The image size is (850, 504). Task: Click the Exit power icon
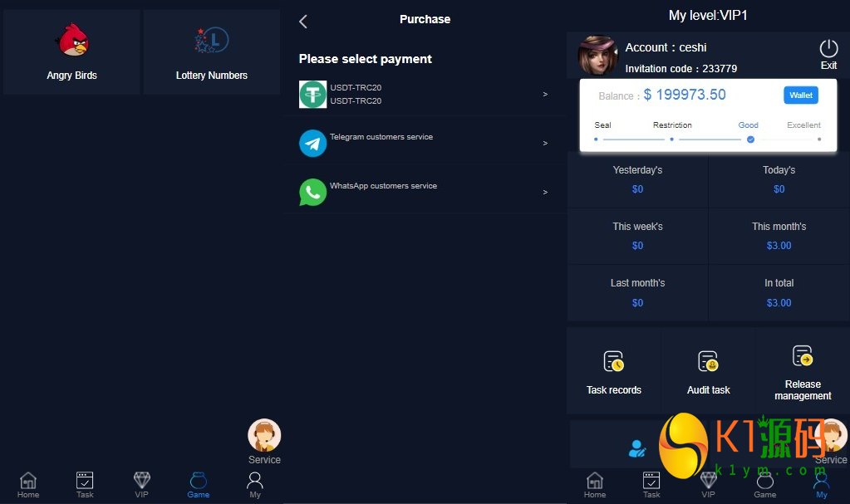click(x=828, y=49)
